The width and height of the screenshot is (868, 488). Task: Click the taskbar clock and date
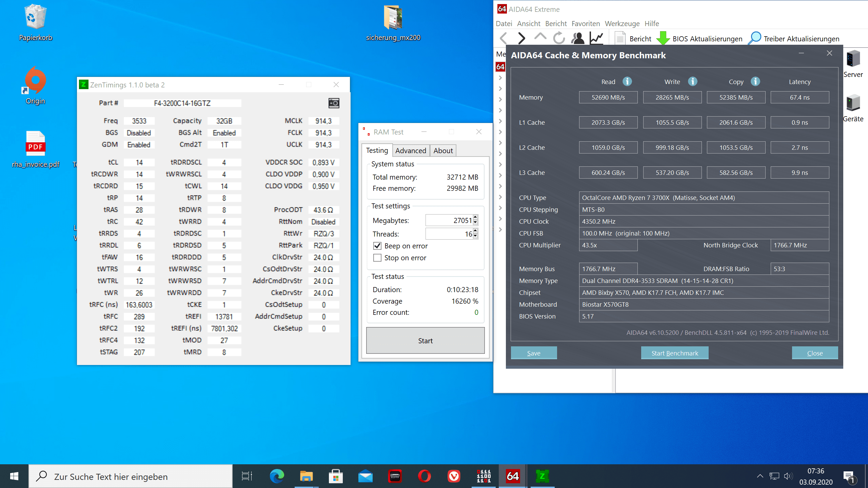pyautogui.click(x=816, y=476)
